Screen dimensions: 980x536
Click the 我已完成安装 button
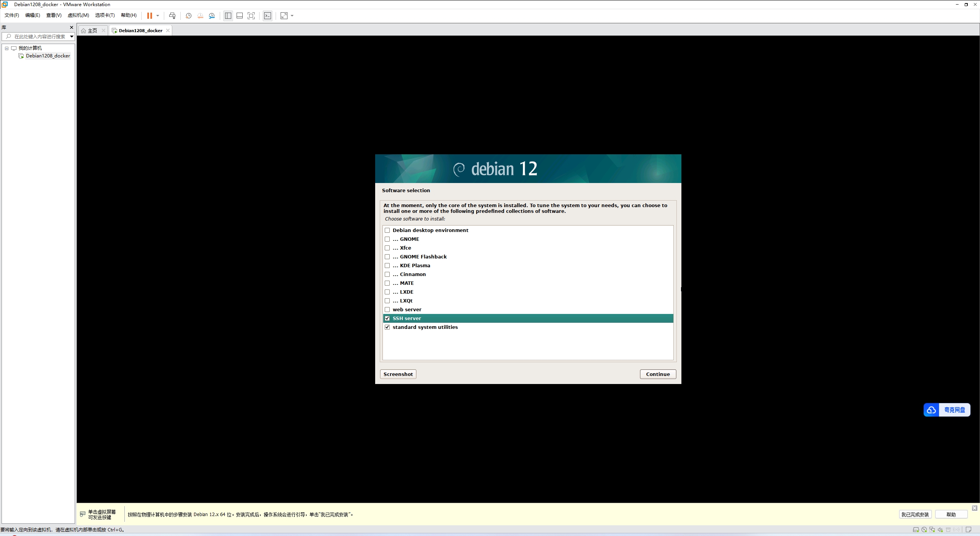click(x=915, y=515)
